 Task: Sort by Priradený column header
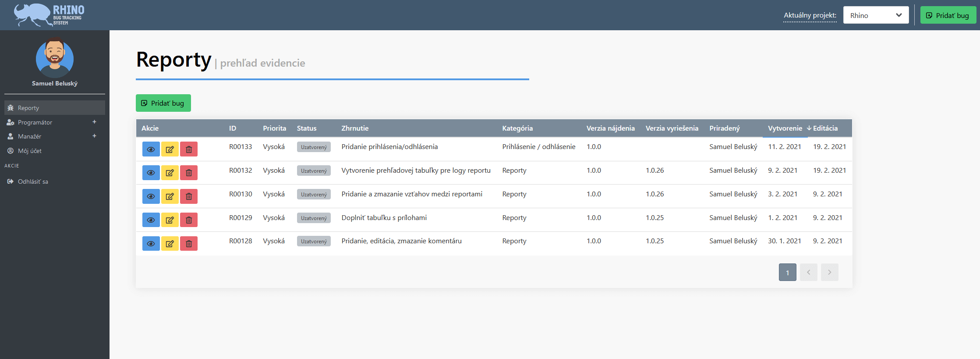(x=724, y=128)
